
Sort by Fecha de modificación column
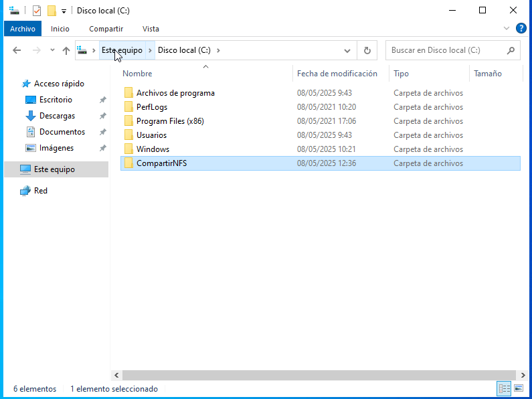click(x=337, y=74)
